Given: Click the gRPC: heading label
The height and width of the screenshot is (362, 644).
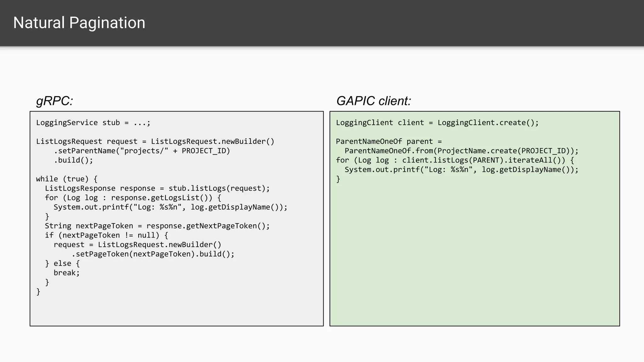Looking at the screenshot, I should tap(55, 101).
